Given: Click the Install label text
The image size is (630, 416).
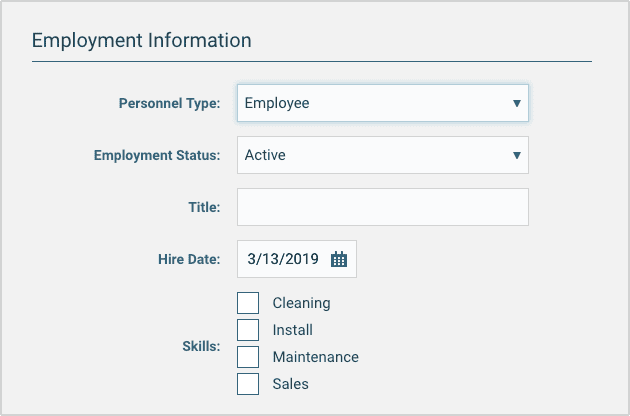Looking at the screenshot, I should coord(292,330).
